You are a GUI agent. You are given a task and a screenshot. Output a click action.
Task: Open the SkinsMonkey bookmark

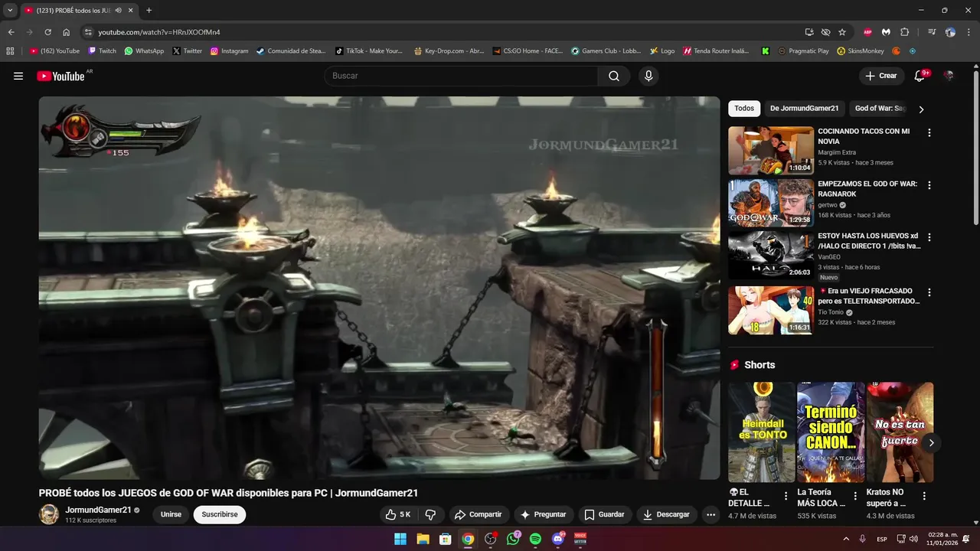coord(861,51)
